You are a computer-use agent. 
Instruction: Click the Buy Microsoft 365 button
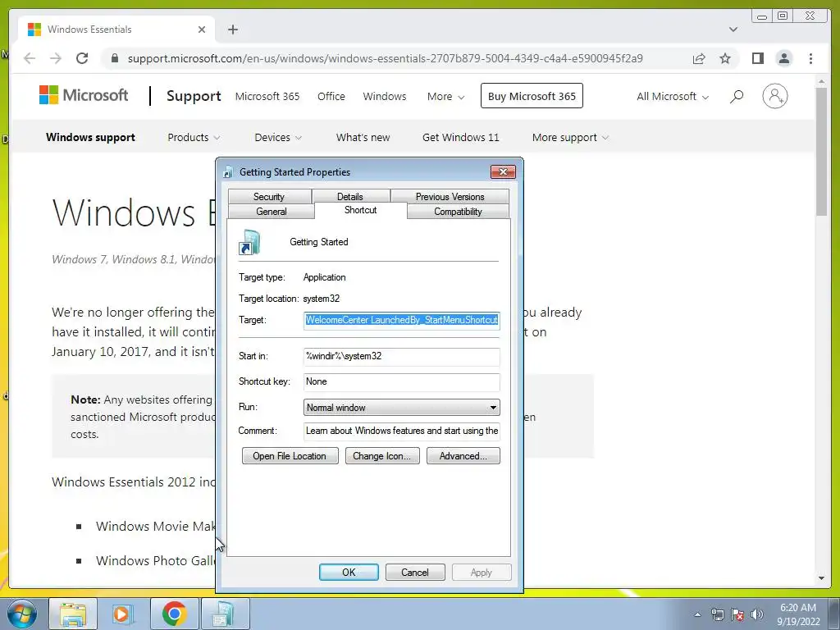pos(532,96)
